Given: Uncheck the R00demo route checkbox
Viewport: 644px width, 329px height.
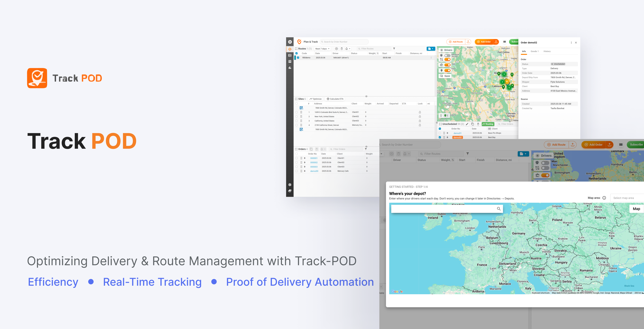Looking at the screenshot, I should click(x=298, y=58).
